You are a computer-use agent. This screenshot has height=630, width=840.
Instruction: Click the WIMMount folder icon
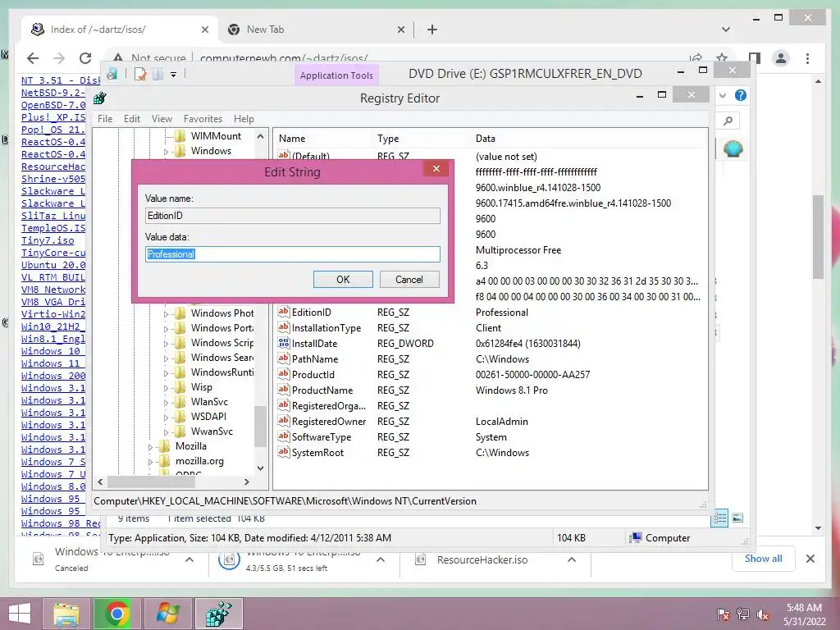click(x=180, y=136)
